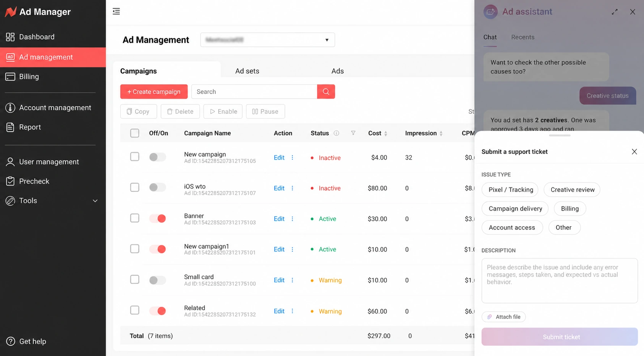Click the Enable button
The width and height of the screenshot is (644, 356).
[x=223, y=111]
